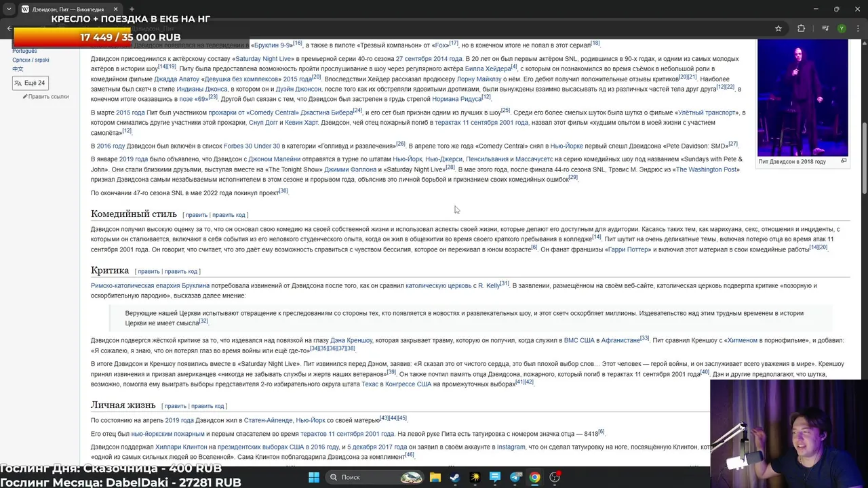This screenshot has height=488, width=868.
Task: Open a new browser tab
Action: (x=132, y=9)
